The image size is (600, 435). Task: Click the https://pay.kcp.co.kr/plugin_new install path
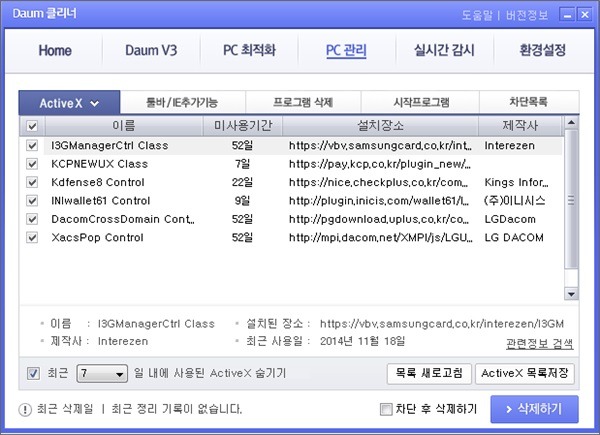[380, 164]
